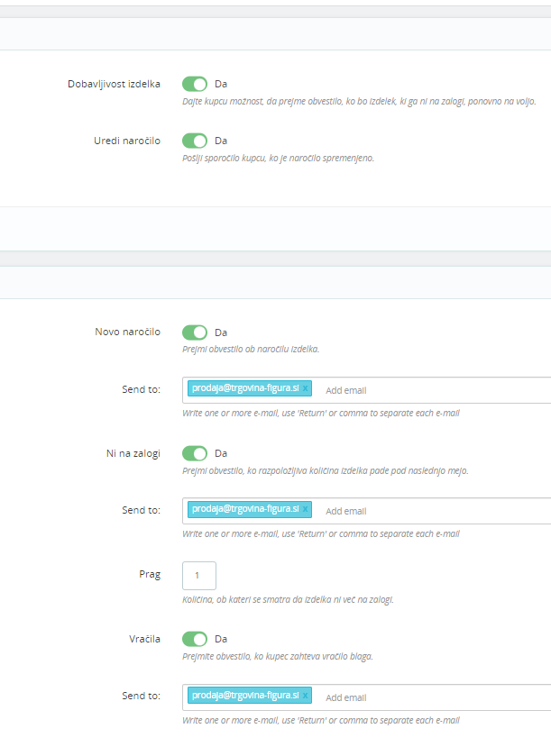Image resolution: width=551 pixels, height=756 pixels.
Task: Turn off the Novo naročilo notification switch
Action: pyautogui.click(x=195, y=332)
